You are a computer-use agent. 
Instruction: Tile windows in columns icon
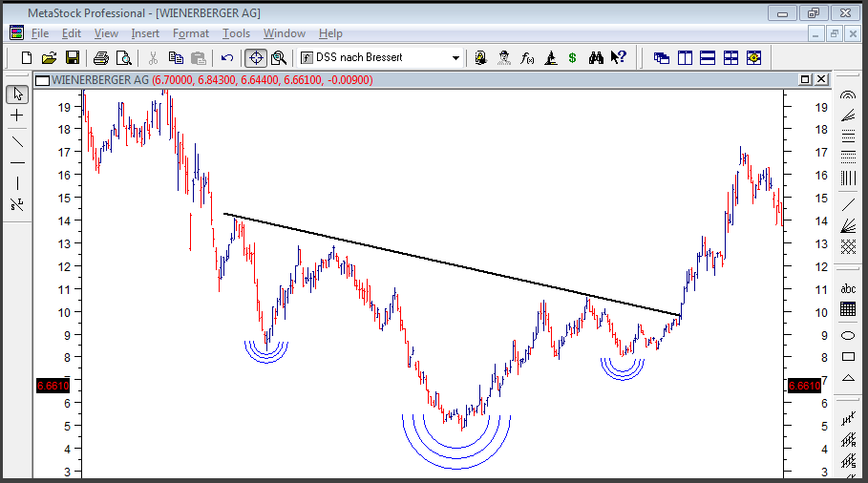[685, 57]
